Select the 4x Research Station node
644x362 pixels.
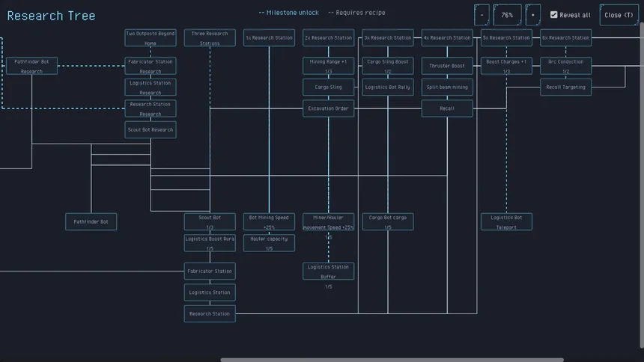click(447, 37)
